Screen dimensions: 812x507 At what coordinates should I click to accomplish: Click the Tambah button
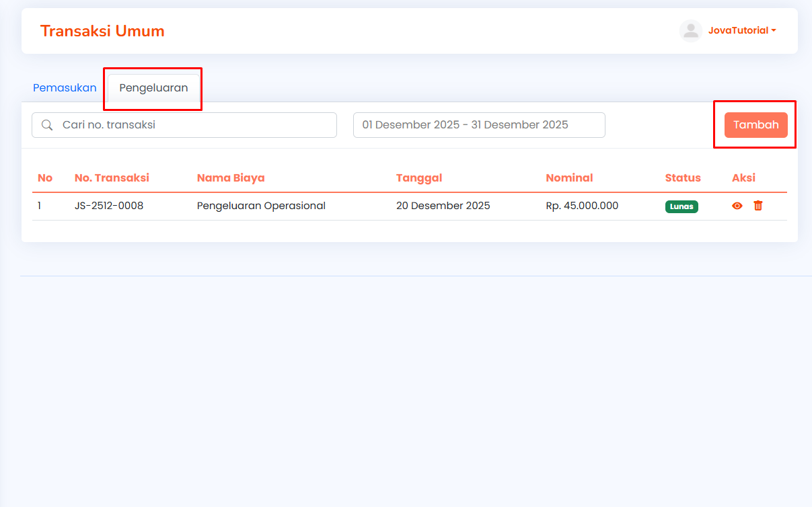tap(755, 125)
